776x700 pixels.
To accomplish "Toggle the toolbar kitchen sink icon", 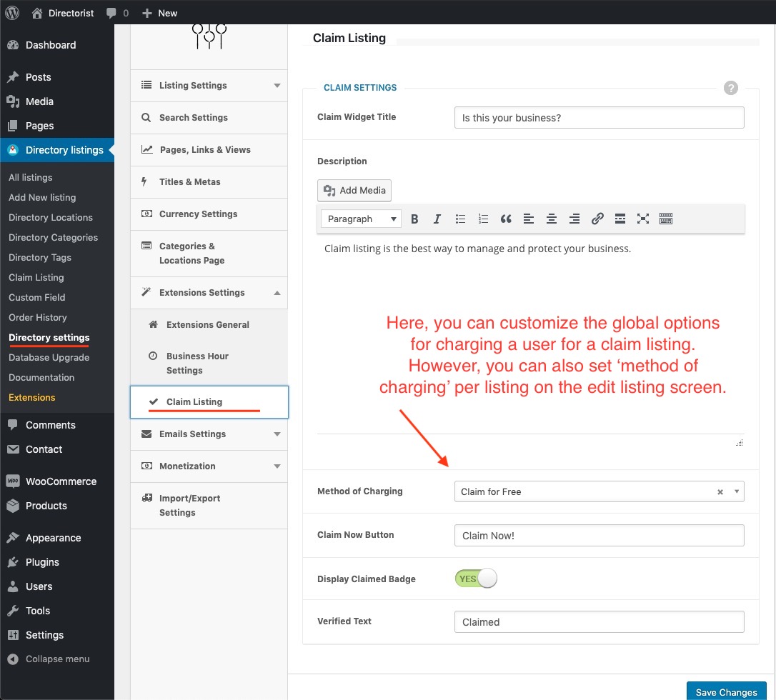I will pos(666,219).
